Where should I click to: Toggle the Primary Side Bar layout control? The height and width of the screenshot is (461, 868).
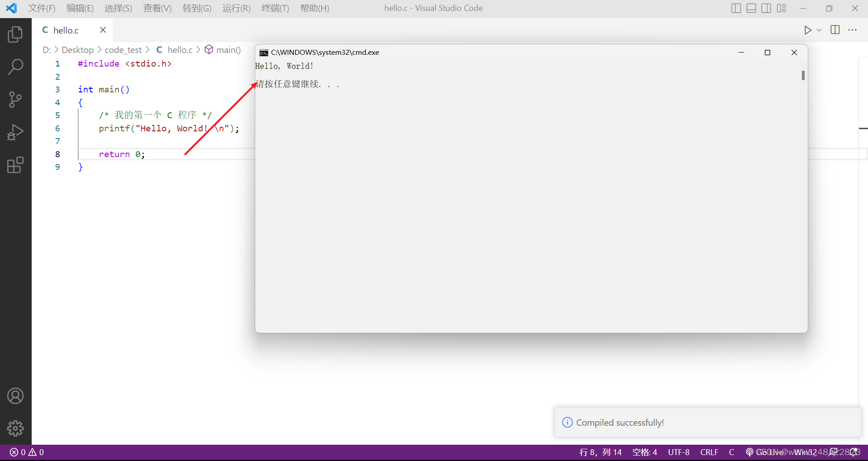pyautogui.click(x=736, y=8)
